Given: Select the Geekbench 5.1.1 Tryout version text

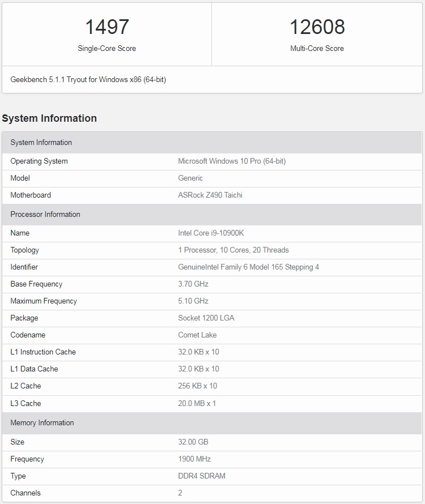Looking at the screenshot, I should 88,80.
